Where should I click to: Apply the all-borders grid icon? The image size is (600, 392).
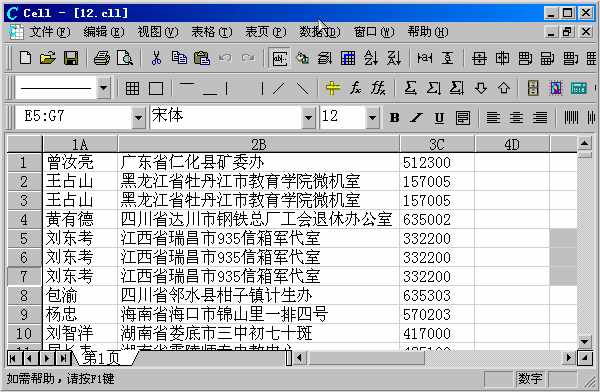[x=132, y=88]
